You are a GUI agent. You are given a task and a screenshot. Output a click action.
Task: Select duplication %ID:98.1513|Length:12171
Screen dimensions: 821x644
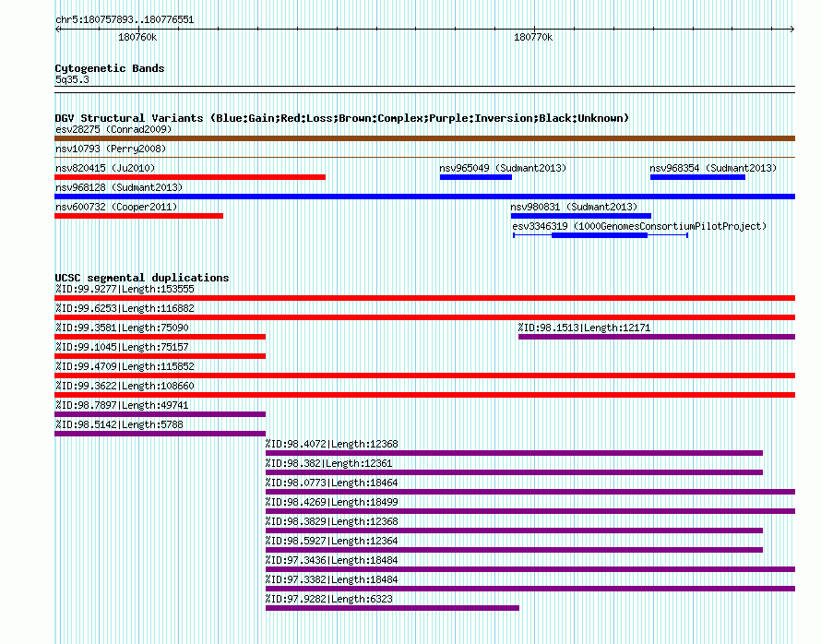657,337
